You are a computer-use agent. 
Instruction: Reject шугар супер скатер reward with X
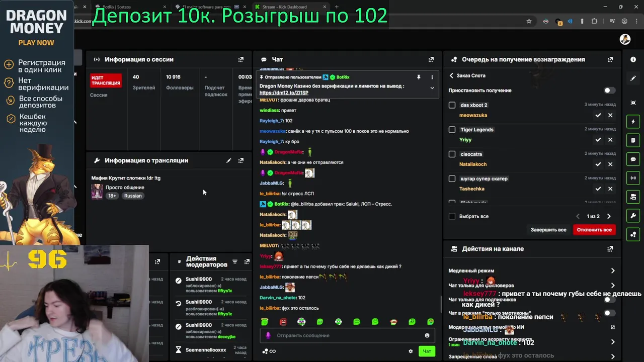[x=610, y=189]
